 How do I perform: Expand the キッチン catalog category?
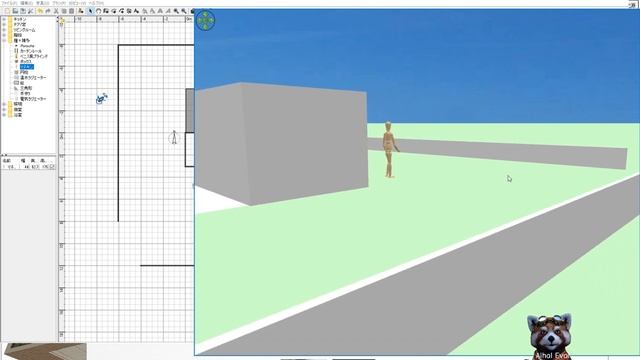click(x=4, y=19)
